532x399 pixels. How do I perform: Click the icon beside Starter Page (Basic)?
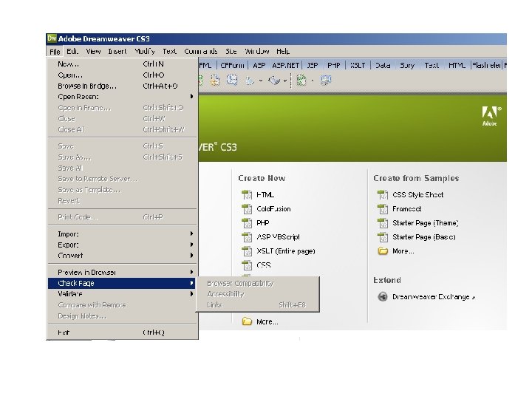[383, 237]
